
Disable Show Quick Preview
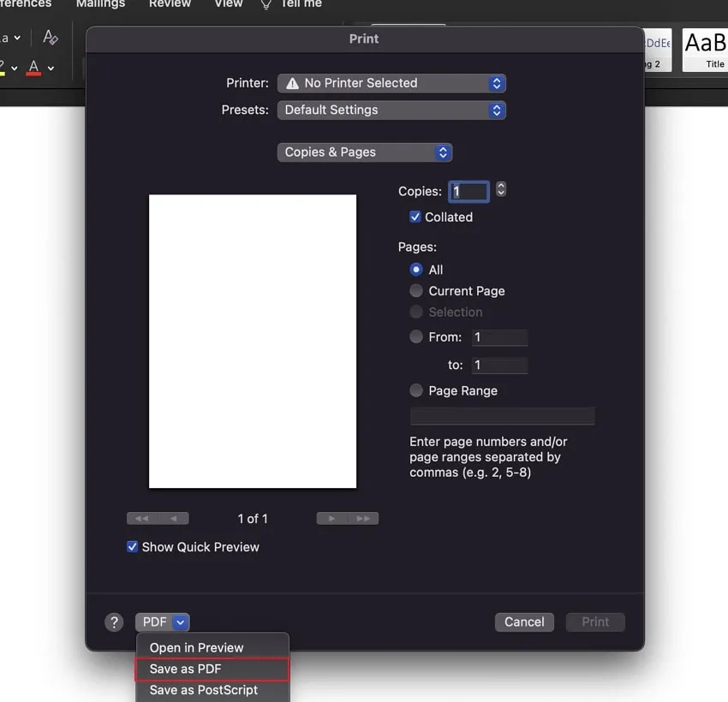(131, 546)
